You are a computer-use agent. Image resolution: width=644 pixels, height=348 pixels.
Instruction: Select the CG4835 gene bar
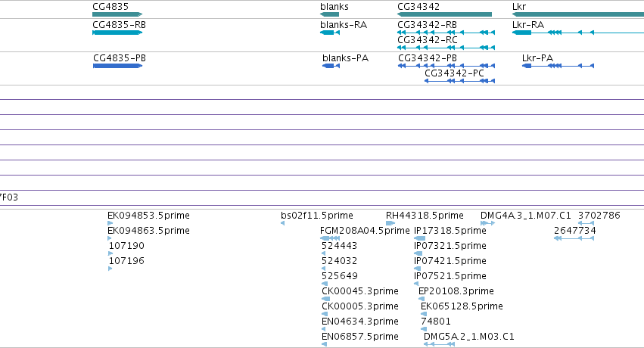click(117, 14)
